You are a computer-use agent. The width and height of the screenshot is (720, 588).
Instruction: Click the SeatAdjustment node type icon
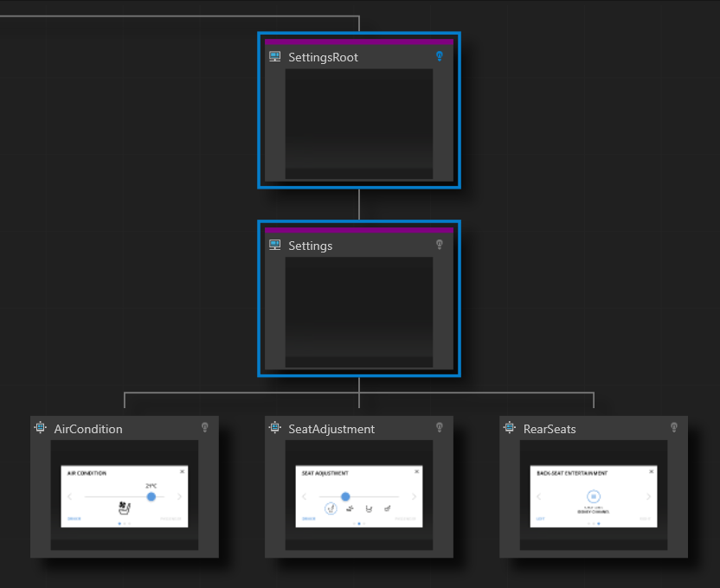pos(275,428)
